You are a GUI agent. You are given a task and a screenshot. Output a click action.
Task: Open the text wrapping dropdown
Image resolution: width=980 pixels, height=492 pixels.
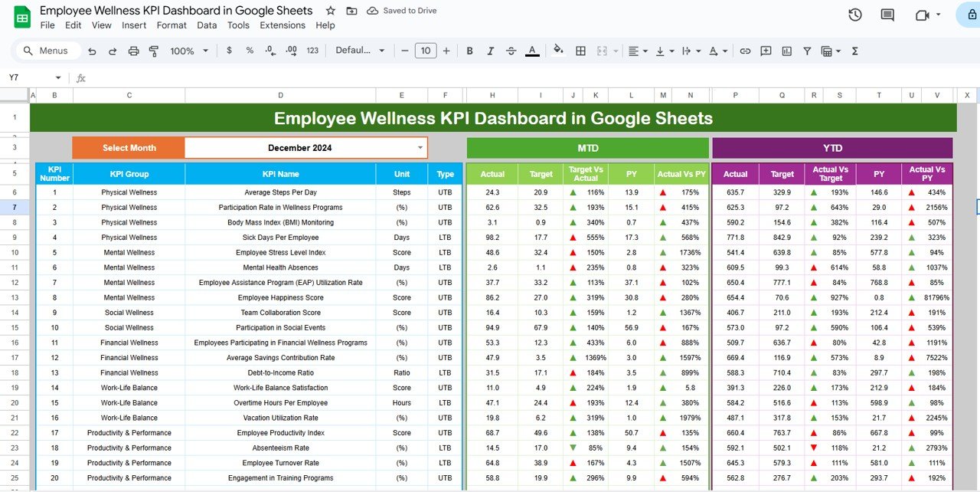pos(690,51)
